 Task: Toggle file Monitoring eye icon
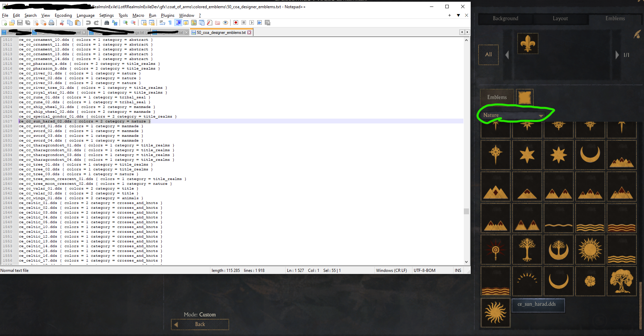(225, 23)
